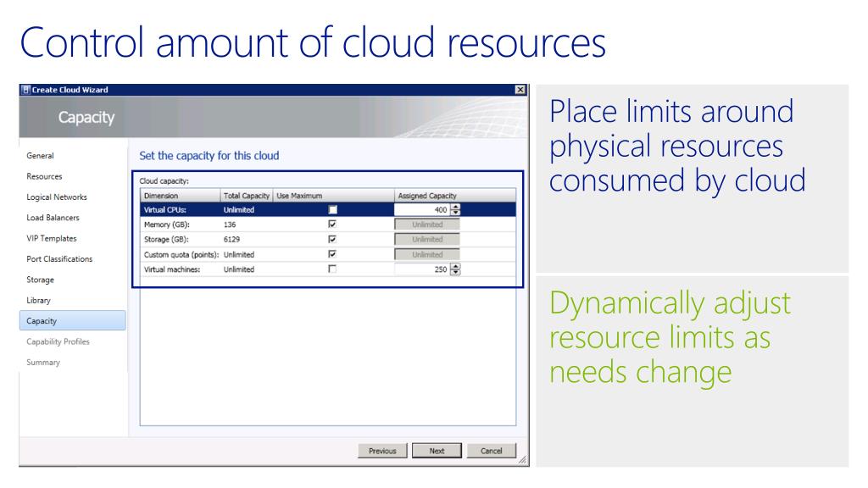Uncheck Use Maximum for Custom quota
This screenshot has width=868, height=488.
(332, 254)
